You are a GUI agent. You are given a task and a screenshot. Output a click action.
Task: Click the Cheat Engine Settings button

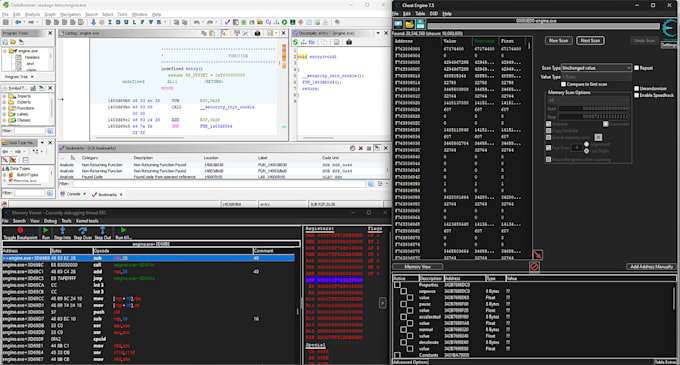coord(669,45)
